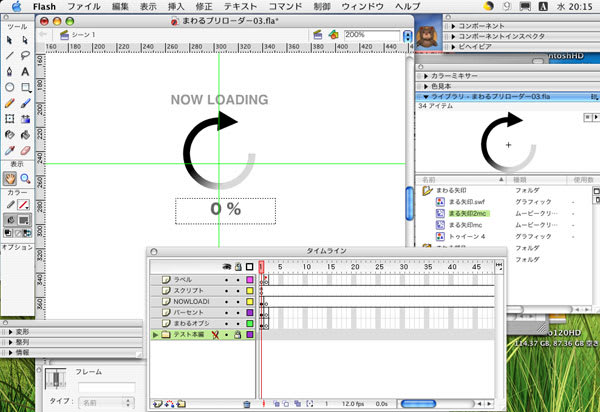
Task: Click the stroke color swatch in toolbox
Action: coord(23,205)
